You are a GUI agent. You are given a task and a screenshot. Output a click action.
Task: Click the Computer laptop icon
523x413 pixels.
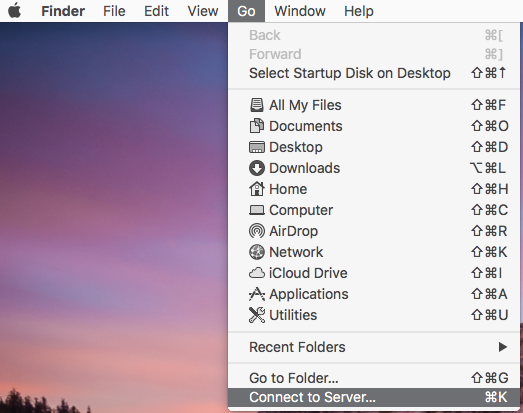click(256, 210)
